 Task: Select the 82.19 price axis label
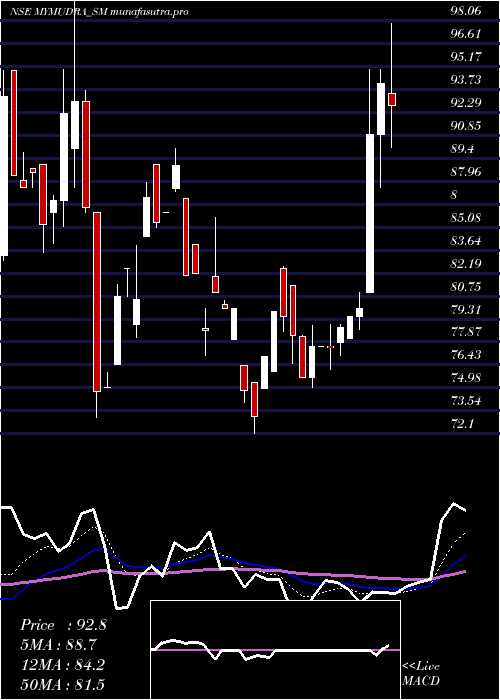466,263
